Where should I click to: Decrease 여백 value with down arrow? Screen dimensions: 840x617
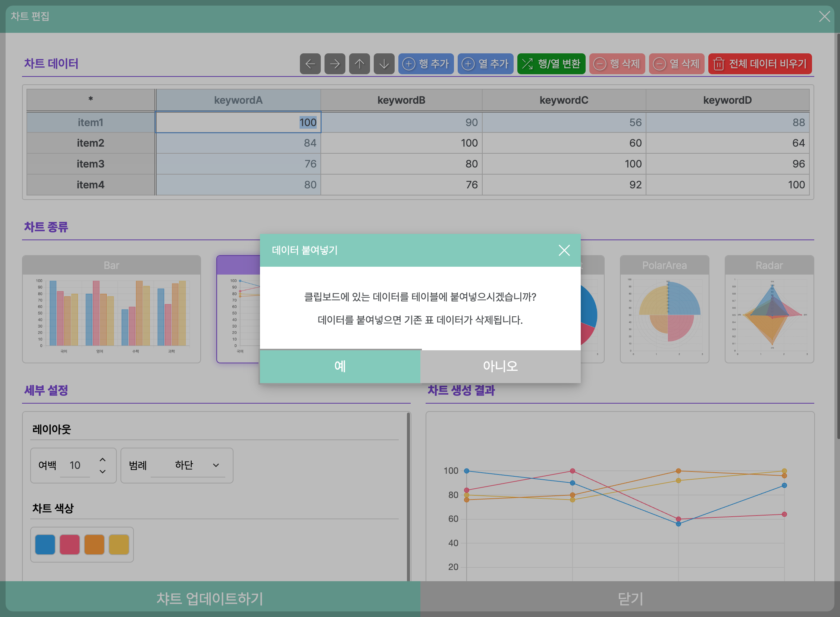(x=103, y=472)
